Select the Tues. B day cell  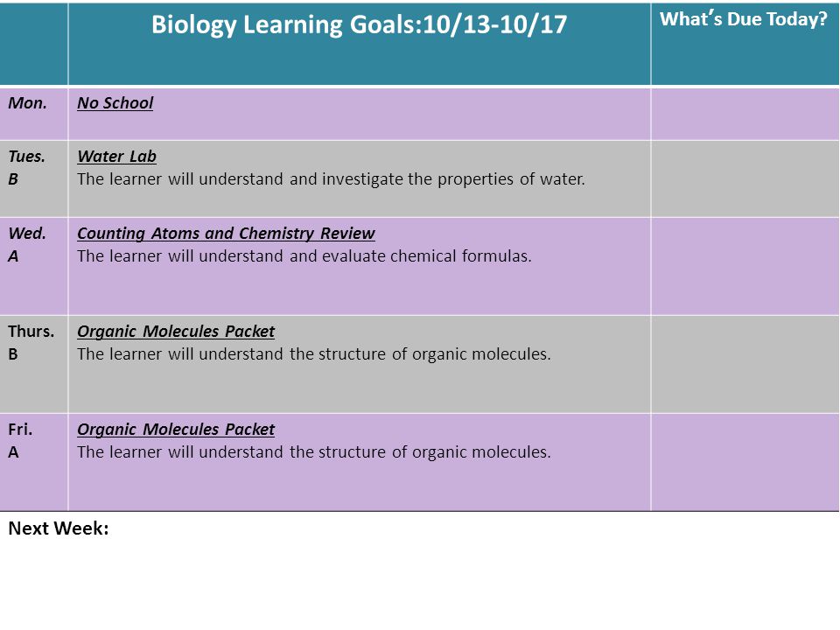(34, 178)
